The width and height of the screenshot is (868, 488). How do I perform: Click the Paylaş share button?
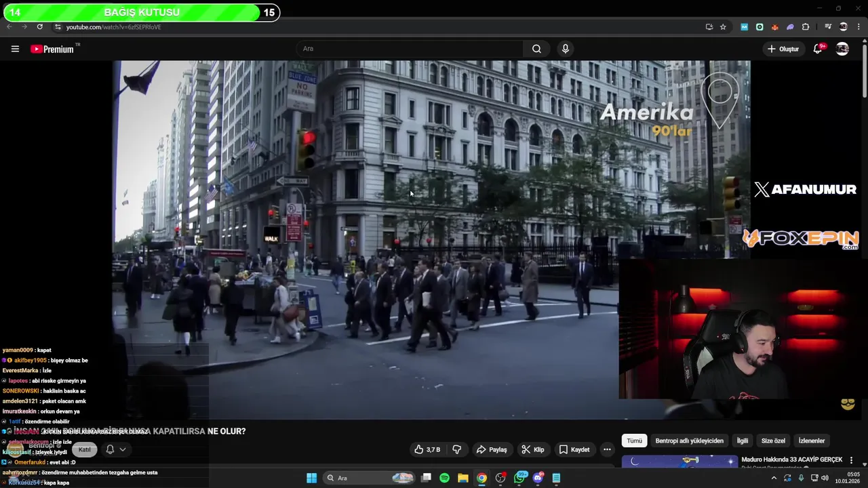tap(492, 449)
